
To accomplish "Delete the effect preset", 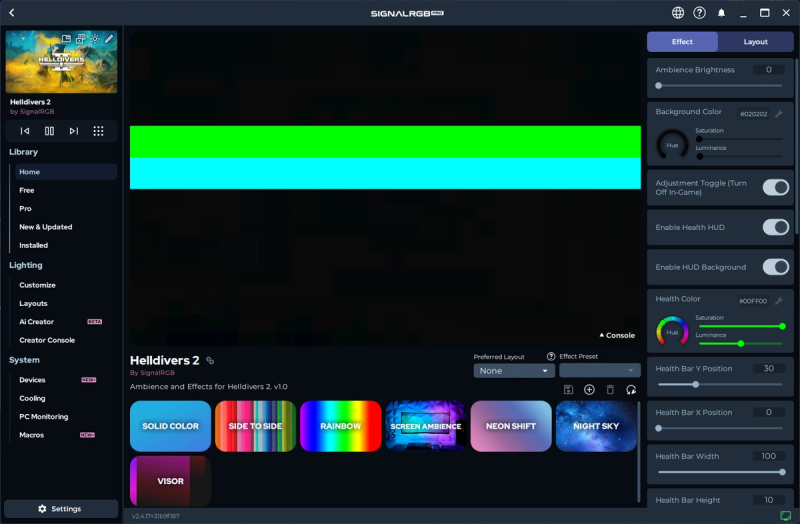I will click(x=610, y=390).
